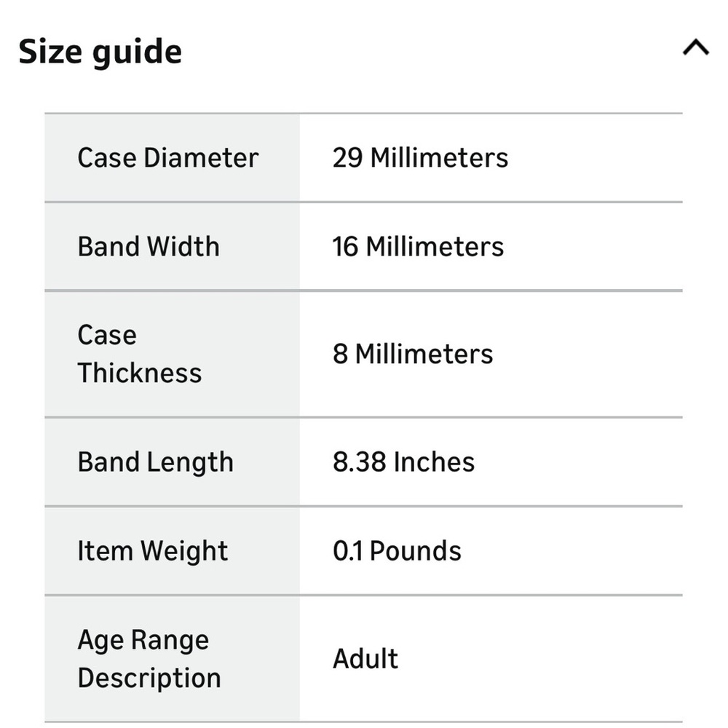
Task: Select the Band Length label
Action: [156, 462]
